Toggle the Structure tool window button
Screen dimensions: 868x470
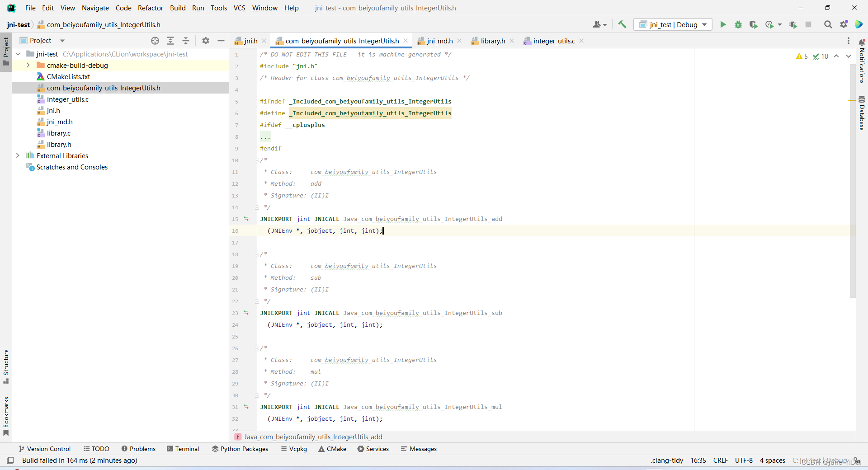tap(6, 367)
